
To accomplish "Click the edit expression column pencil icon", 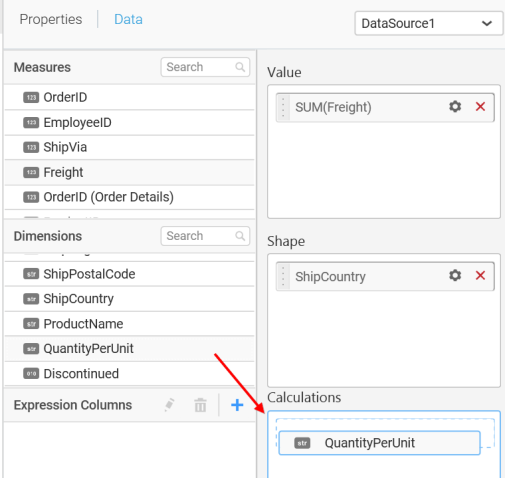I will coord(169,405).
